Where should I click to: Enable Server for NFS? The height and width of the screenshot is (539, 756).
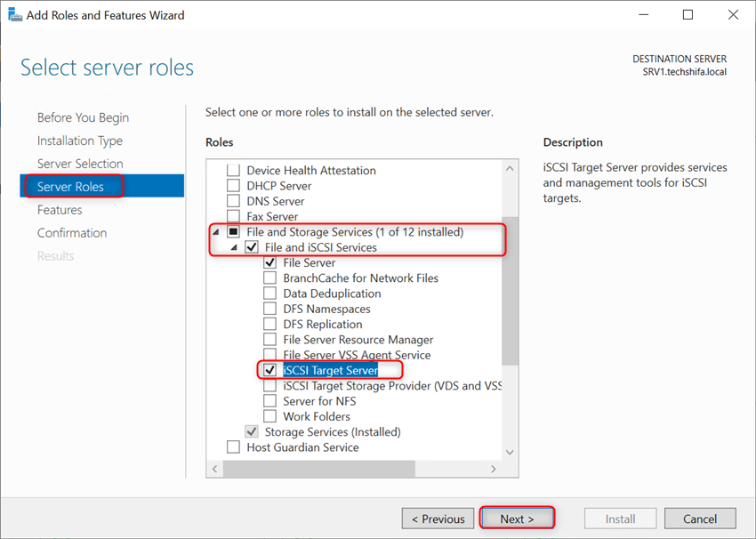point(269,400)
